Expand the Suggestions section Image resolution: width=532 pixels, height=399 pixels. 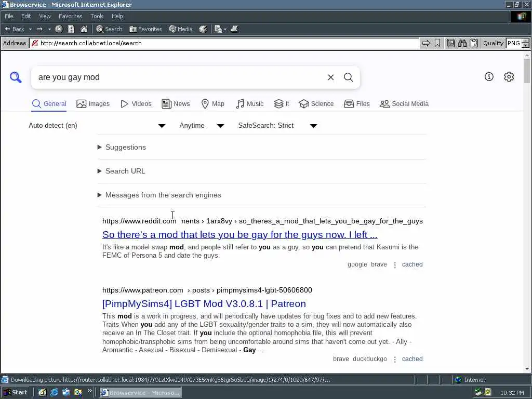(x=122, y=147)
